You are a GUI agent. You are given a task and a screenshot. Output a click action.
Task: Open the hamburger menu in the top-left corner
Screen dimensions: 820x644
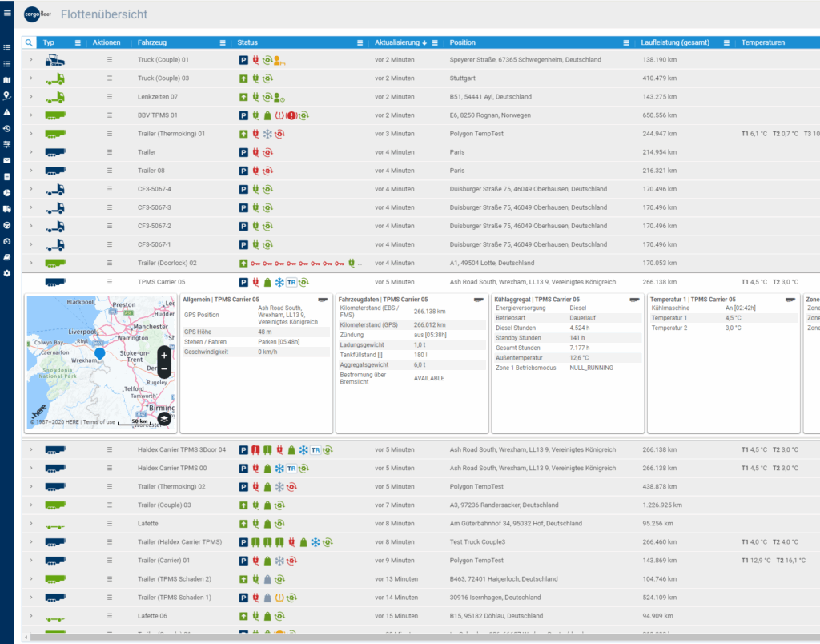[x=7, y=14]
